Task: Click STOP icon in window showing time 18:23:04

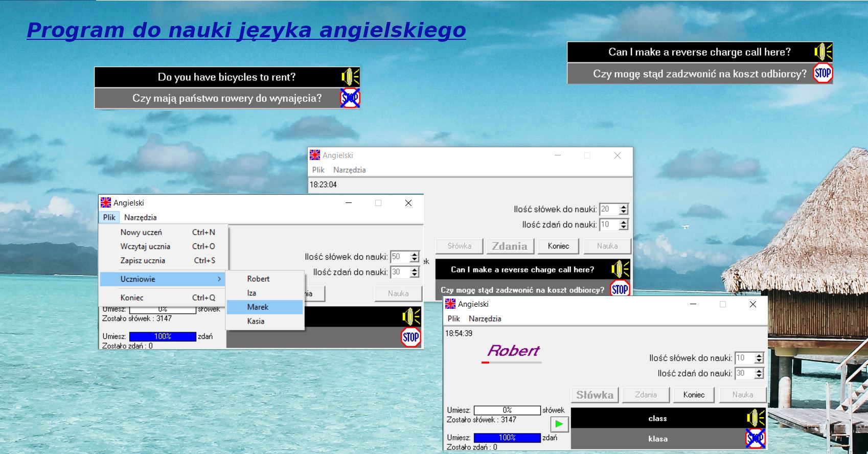Action: [x=620, y=289]
